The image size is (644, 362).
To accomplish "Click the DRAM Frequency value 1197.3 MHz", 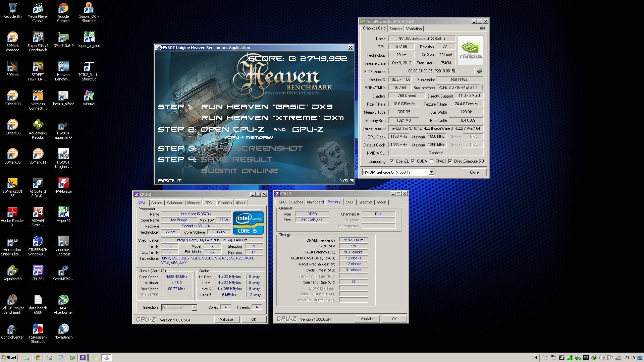I will (354, 240).
